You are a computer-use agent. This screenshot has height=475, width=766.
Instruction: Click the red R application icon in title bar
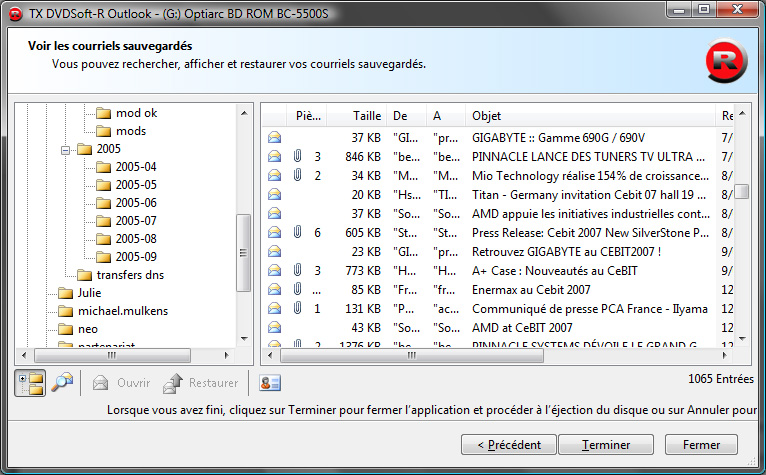tap(16, 13)
